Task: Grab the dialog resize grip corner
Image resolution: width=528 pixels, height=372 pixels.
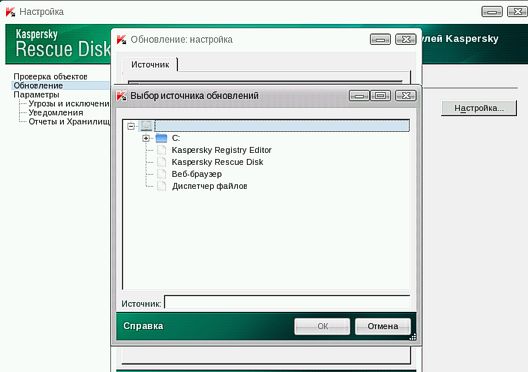Action: tap(413, 336)
